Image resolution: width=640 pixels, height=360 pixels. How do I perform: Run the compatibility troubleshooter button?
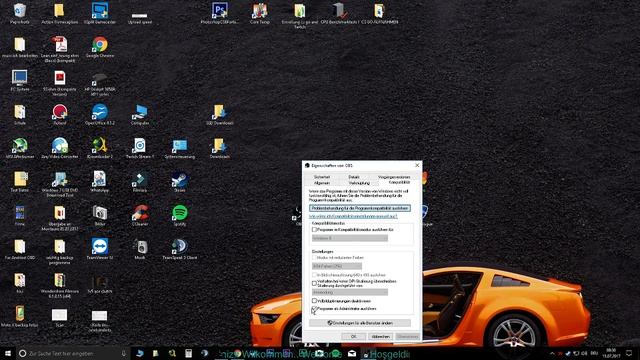[360, 208]
